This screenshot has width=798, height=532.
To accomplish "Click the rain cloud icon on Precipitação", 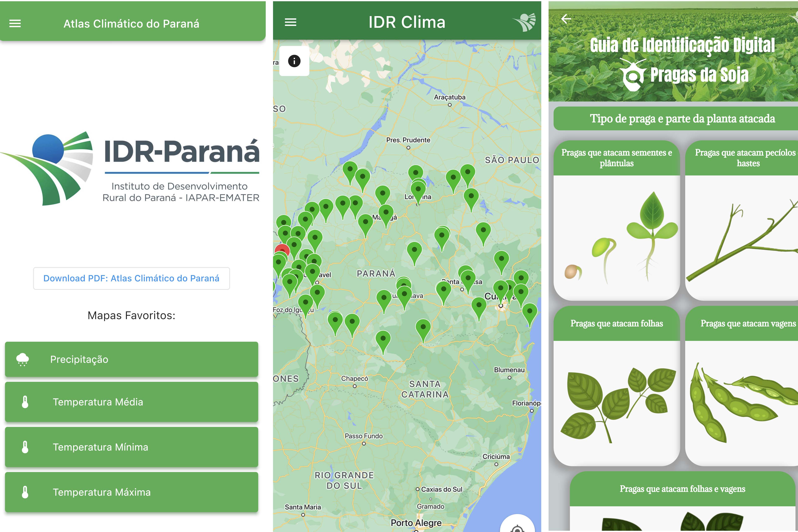I will [23, 359].
